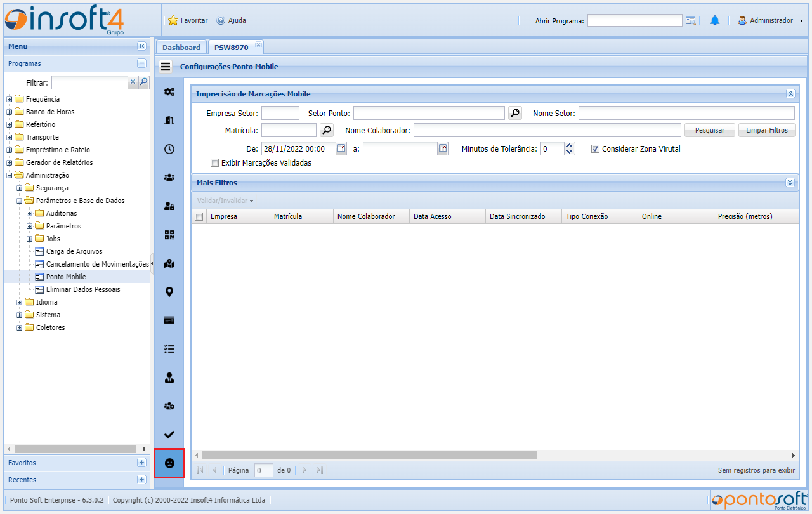Click the location pin icon
This screenshot has width=812, height=514.
click(x=169, y=292)
